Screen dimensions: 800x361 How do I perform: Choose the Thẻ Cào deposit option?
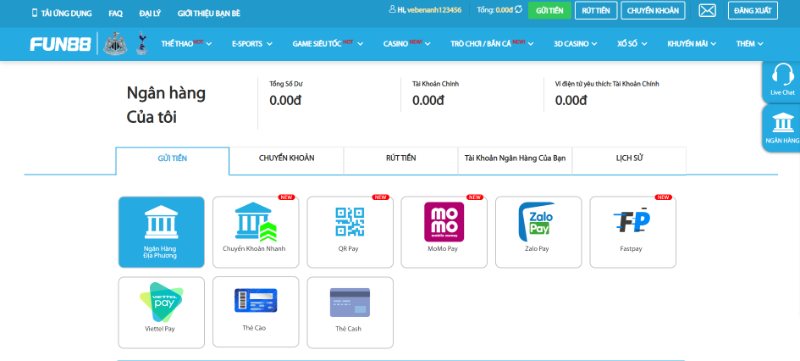(256, 312)
